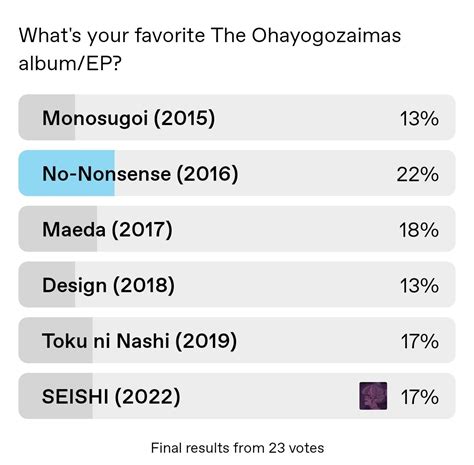The height and width of the screenshot is (465, 474).
Task: Choose the SEISHI (2022) poll option
Action: click(x=237, y=396)
